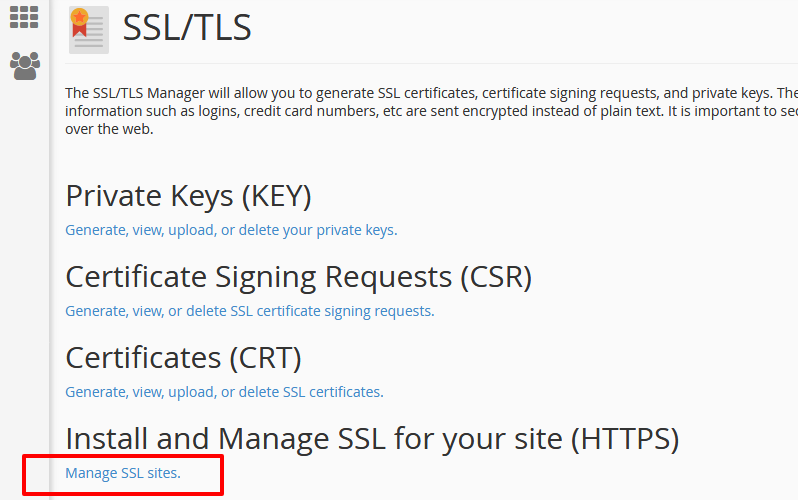The image size is (798, 500).
Task: Open the delete SSL certificates link
Action: pyautogui.click(x=224, y=392)
